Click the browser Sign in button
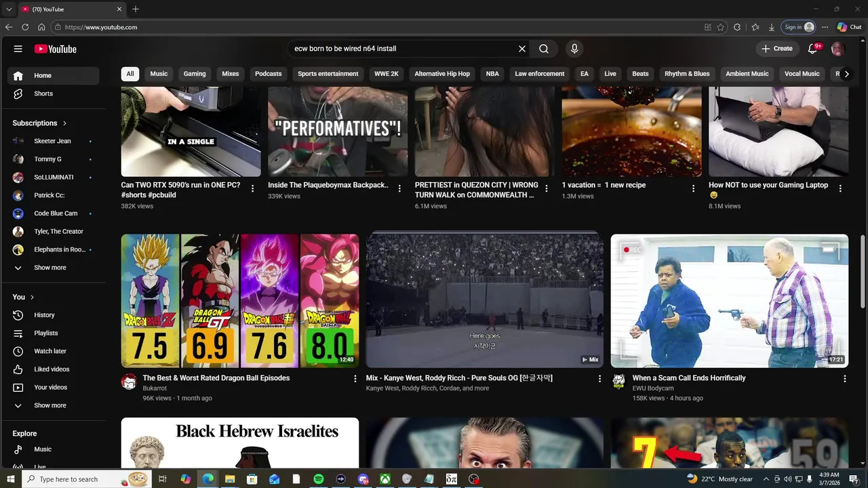The image size is (868, 488). tap(799, 27)
